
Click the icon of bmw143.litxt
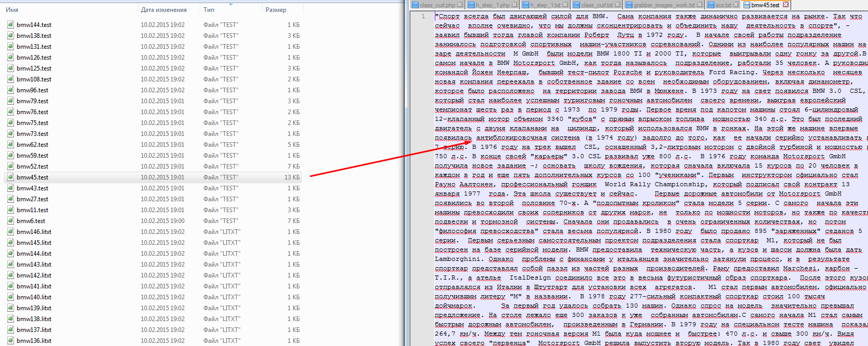tap(10, 264)
